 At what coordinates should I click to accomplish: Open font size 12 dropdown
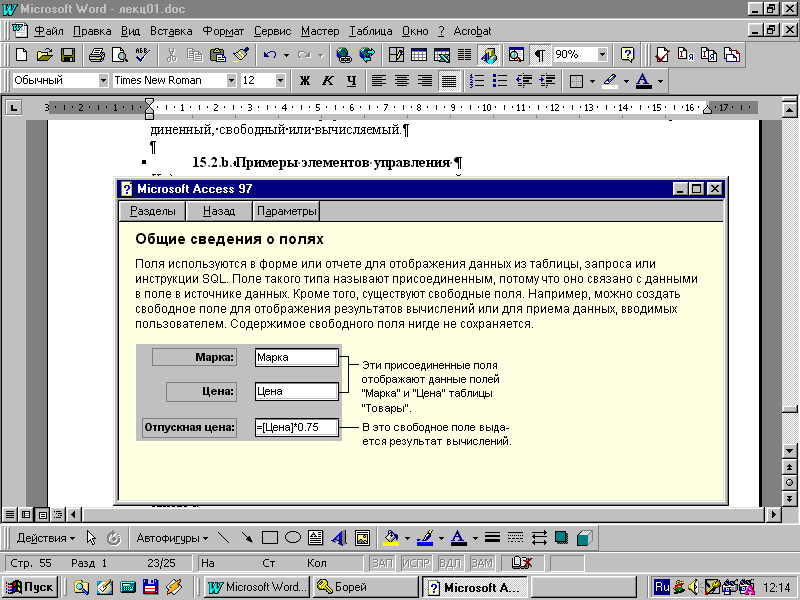pos(280,80)
